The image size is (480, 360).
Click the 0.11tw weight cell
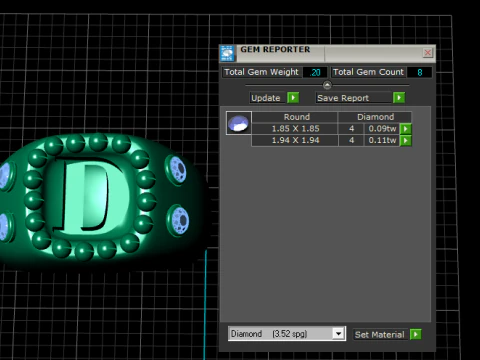382,140
